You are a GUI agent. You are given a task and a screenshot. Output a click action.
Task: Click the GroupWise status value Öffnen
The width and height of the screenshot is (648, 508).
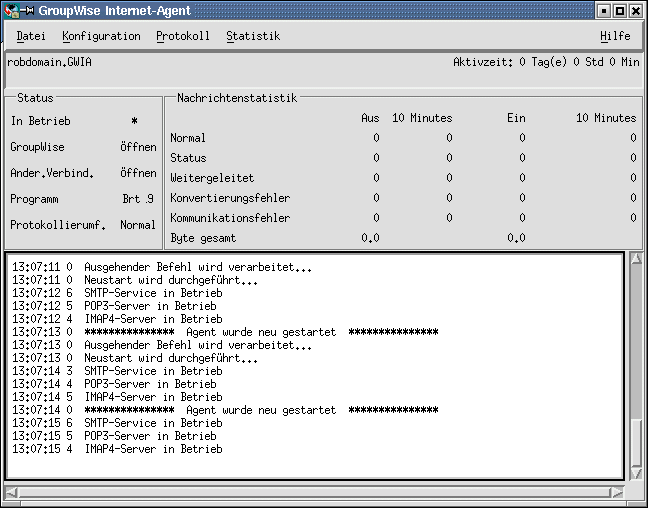tap(138, 147)
